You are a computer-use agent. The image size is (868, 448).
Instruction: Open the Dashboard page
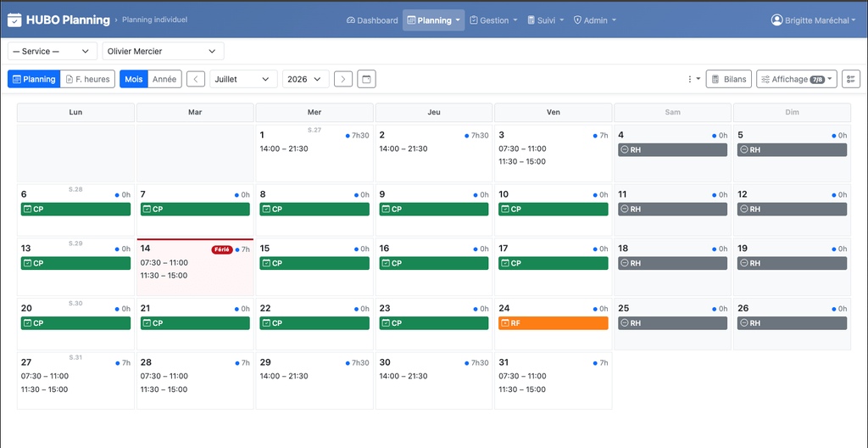pos(372,20)
